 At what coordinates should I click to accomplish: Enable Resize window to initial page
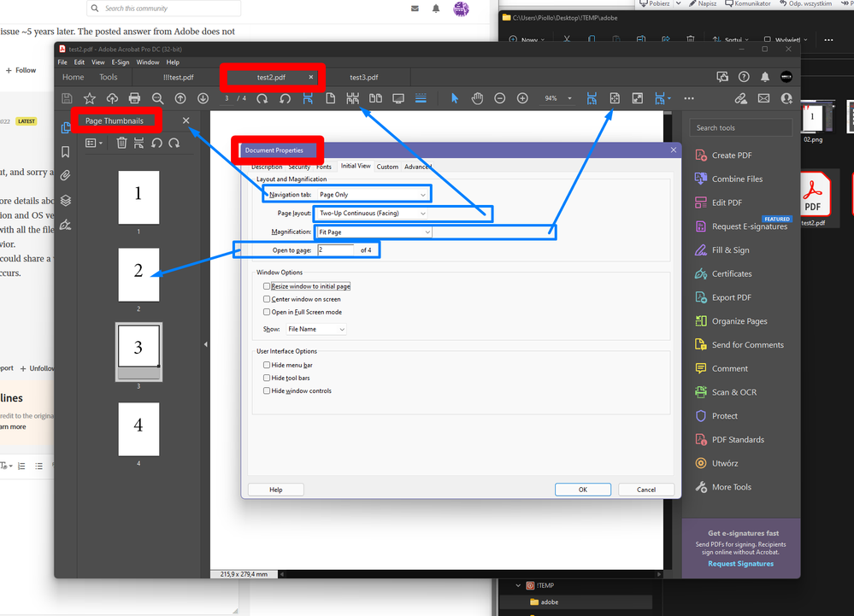pyautogui.click(x=267, y=286)
